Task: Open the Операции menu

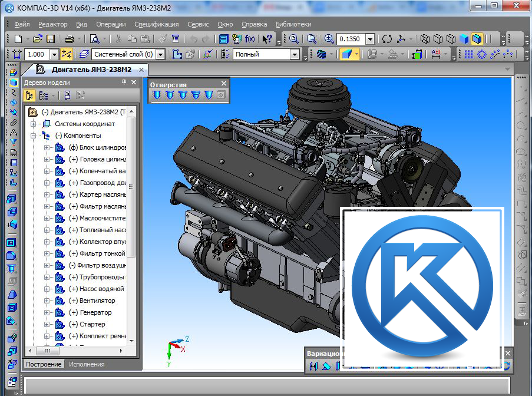Action: [x=111, y=24]
